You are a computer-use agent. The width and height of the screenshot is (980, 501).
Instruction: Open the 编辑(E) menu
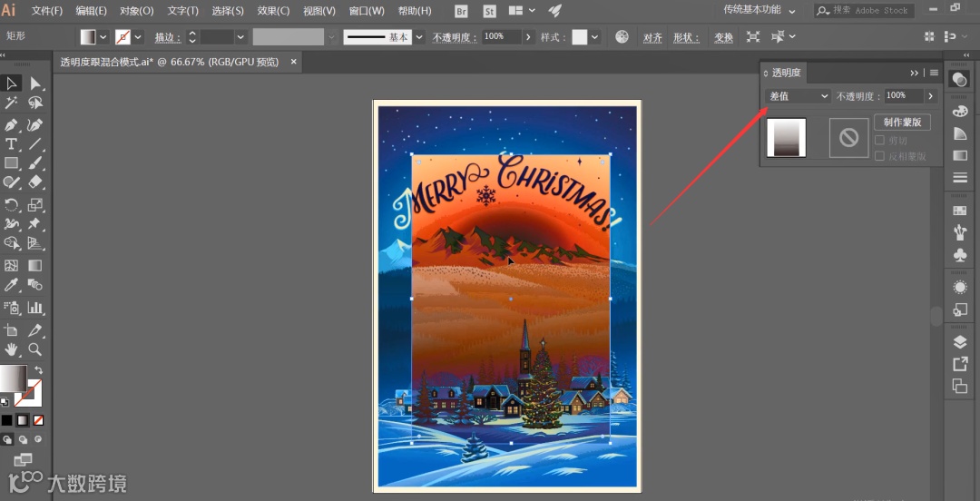click(x=92, y=11)
